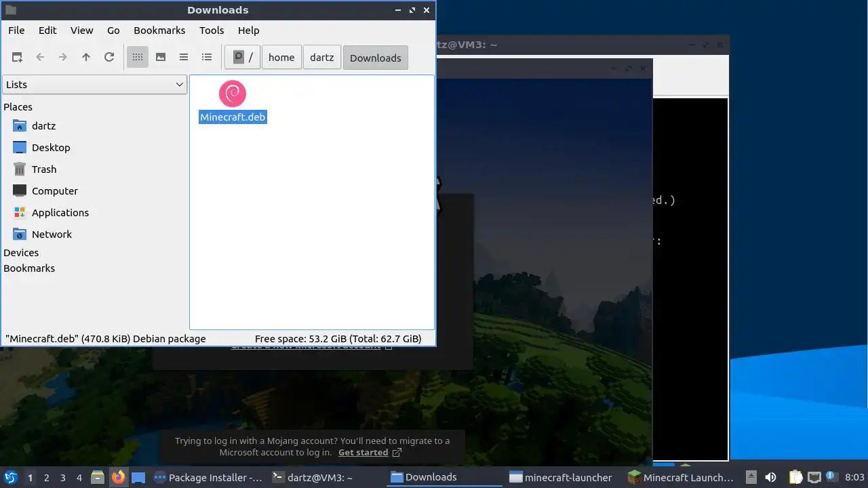Click the new tab icon in toolbar
This screenshot has width=868, height=488.
pos(17,58)
